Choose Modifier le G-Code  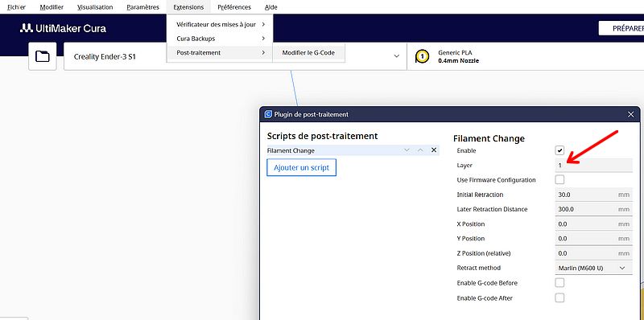point(308,52)
